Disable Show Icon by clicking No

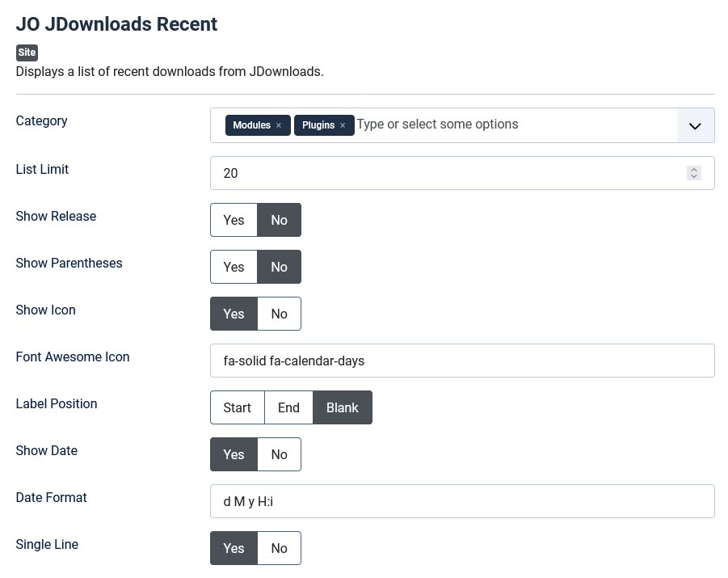click(279, 314)
